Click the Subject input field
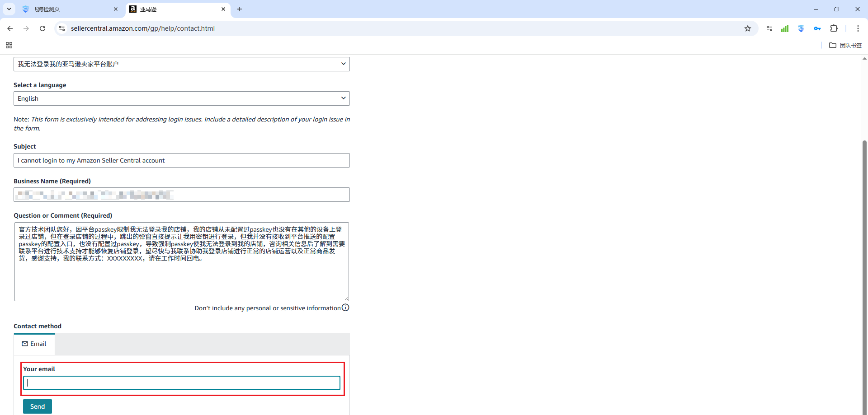The image size is (868, 415). [182, 160]
